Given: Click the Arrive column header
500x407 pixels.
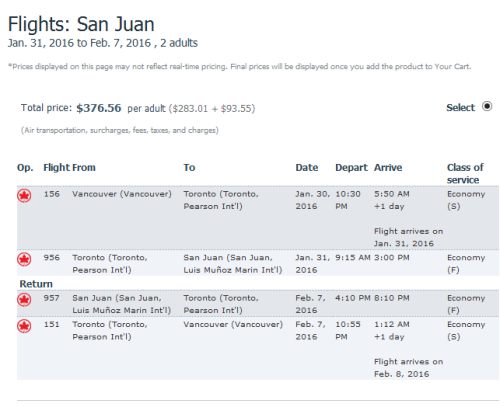Looking at the screenshot, I should coord(388,168).
